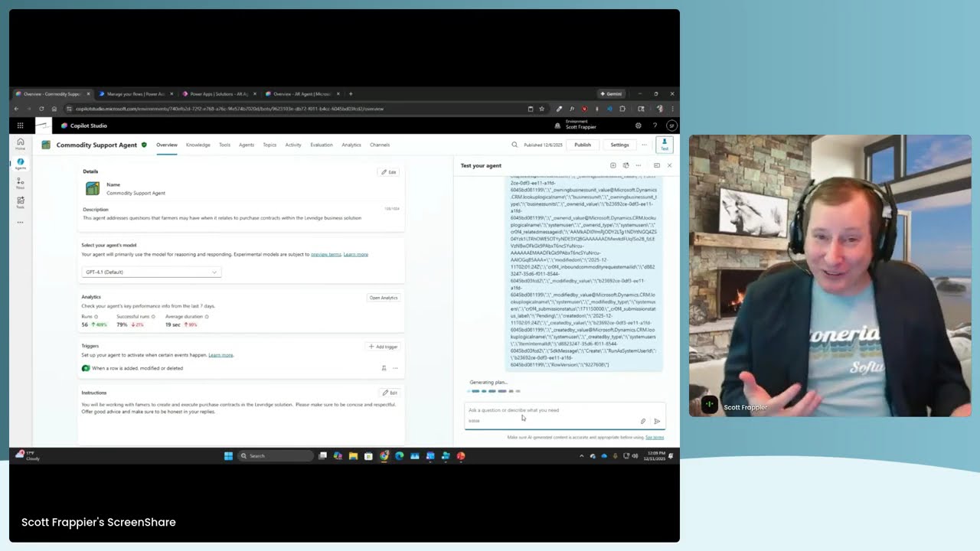Open the Flows item in left sidebar

[x=20, y=184]
